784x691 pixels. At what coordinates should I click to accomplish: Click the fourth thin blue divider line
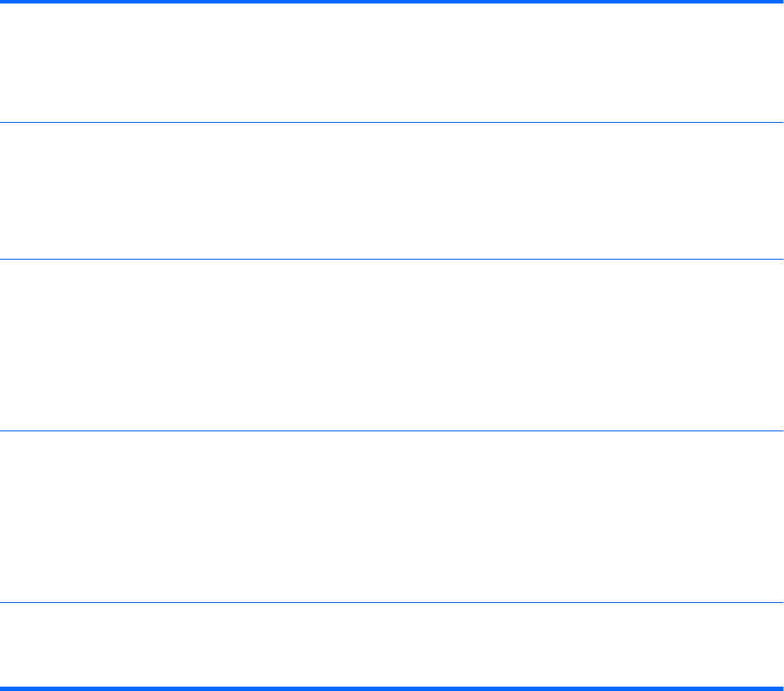coord(392,602)
